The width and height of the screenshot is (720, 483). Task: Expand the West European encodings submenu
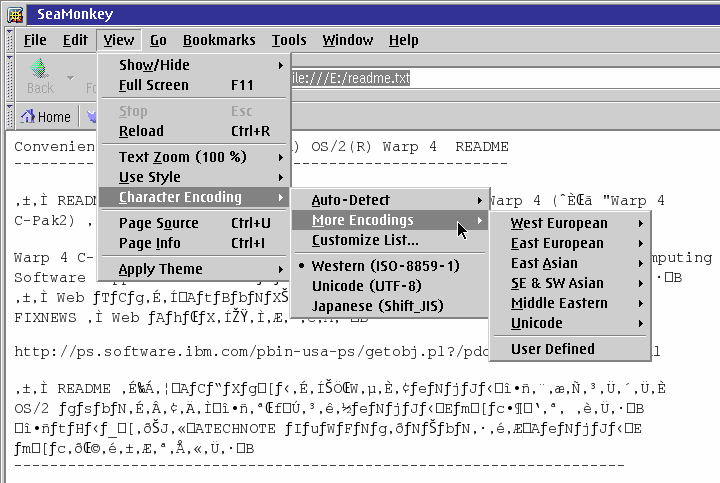(558, 223)
